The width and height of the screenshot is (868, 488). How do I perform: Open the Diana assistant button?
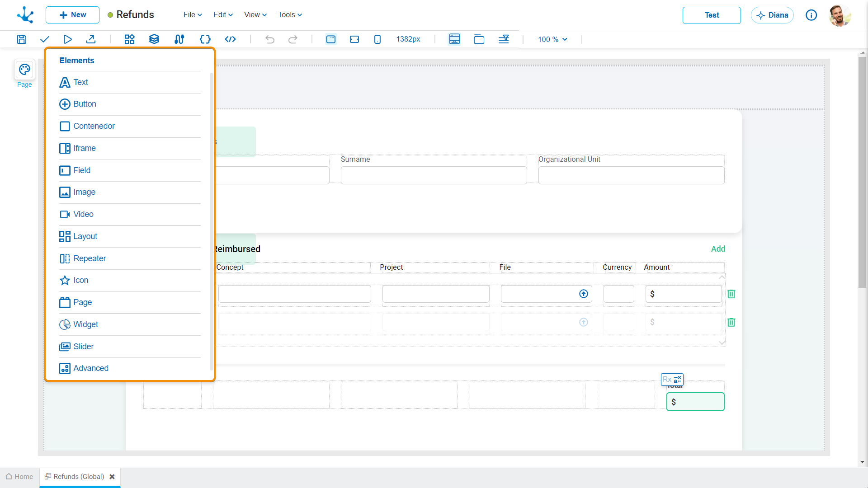tap(772, 15)
